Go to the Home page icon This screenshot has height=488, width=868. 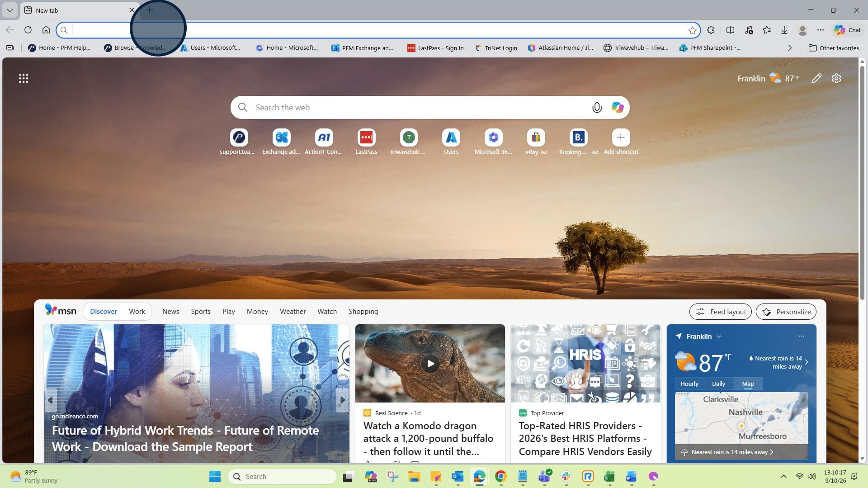click(x=46, y=30)
